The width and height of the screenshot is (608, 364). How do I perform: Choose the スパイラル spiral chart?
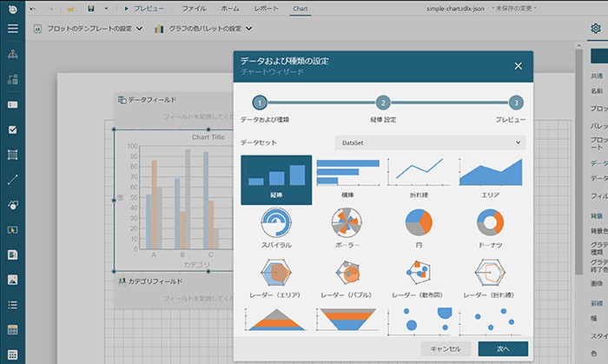pyautogui.click(x=276, y=228)
